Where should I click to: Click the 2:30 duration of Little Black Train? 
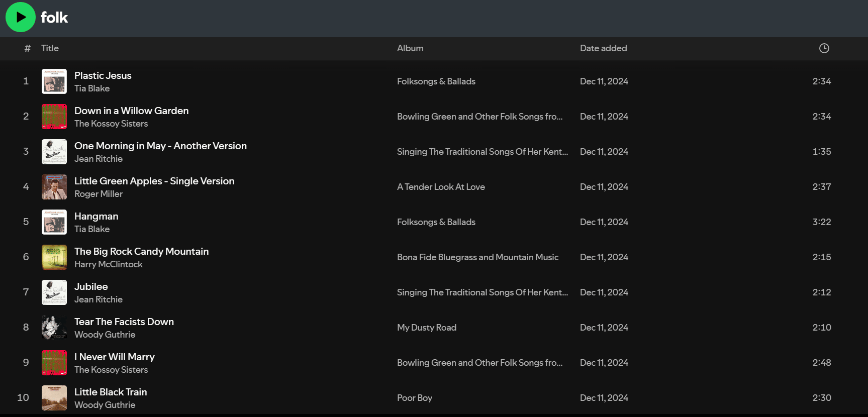[822, 398]
